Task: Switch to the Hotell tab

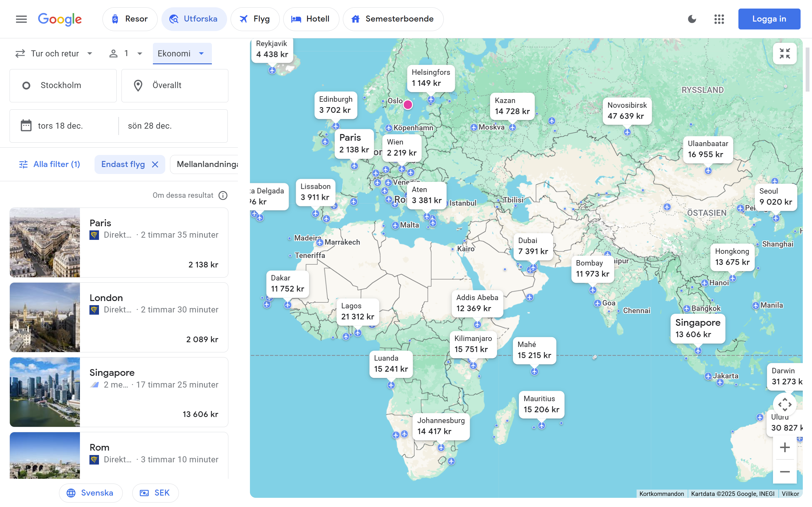Action: (311, 19)
